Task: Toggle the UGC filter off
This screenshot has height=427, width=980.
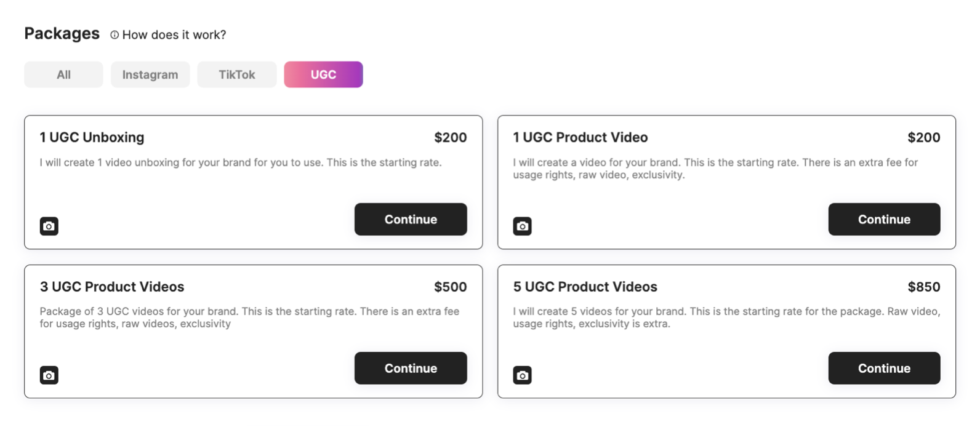Action: click(x=323, y=74)
